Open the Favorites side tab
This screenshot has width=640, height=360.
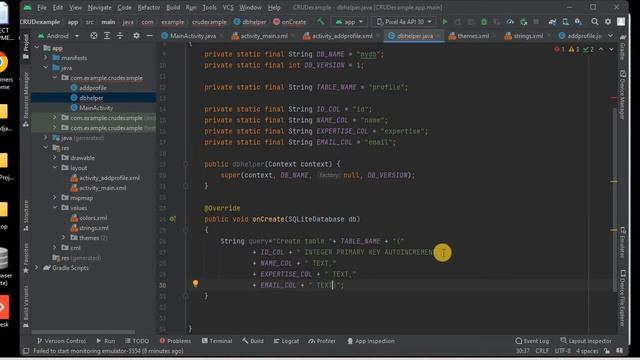[26, 258]
